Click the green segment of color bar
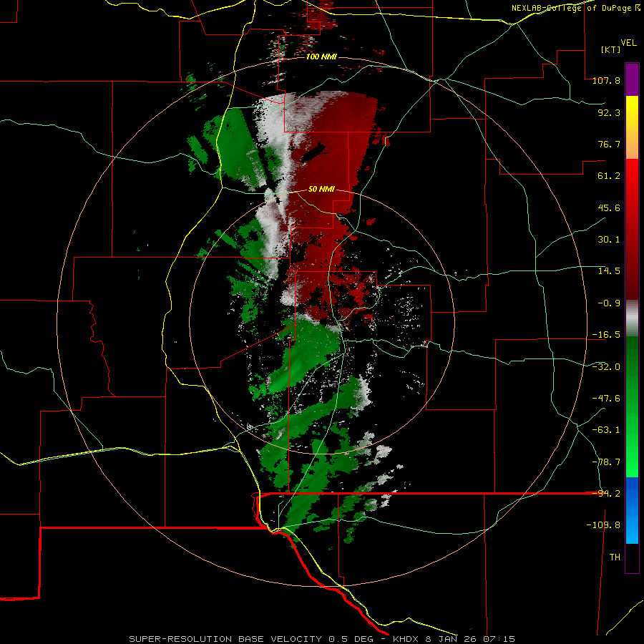The height and width of the screenshot is (644, 644). tap(632, 406)
